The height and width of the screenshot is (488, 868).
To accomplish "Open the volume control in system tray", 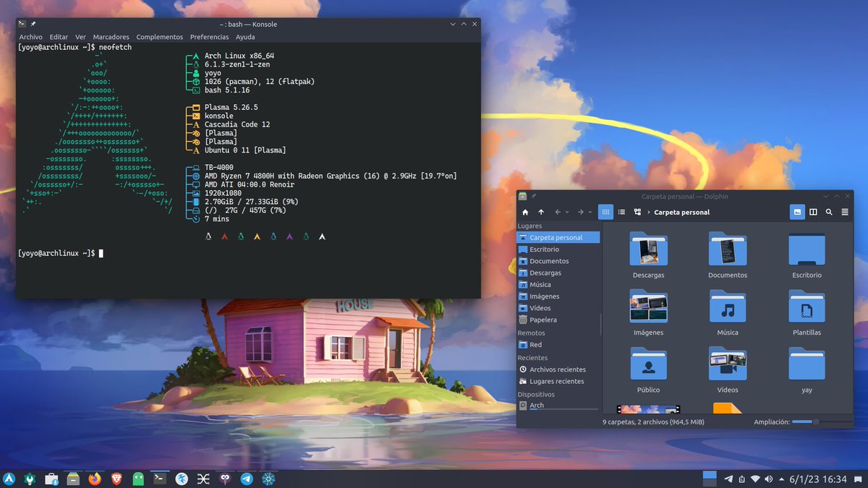I will click(768, 479).
